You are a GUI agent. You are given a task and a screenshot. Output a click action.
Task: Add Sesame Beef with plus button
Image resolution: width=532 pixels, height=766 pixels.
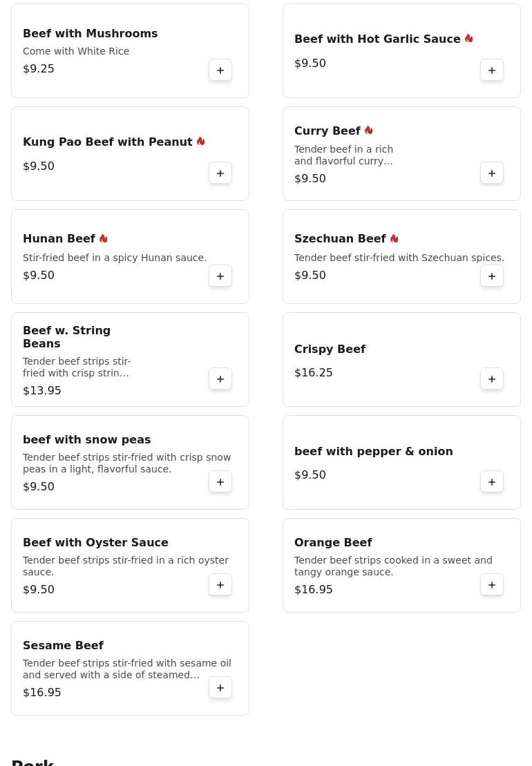(220, 688)
